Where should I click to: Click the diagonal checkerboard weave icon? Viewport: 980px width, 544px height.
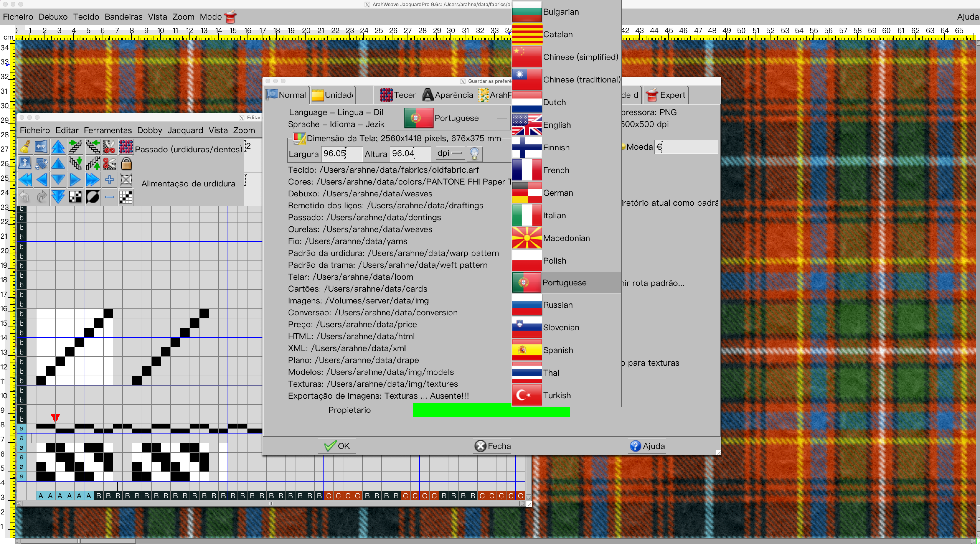[x=126, y=197]
